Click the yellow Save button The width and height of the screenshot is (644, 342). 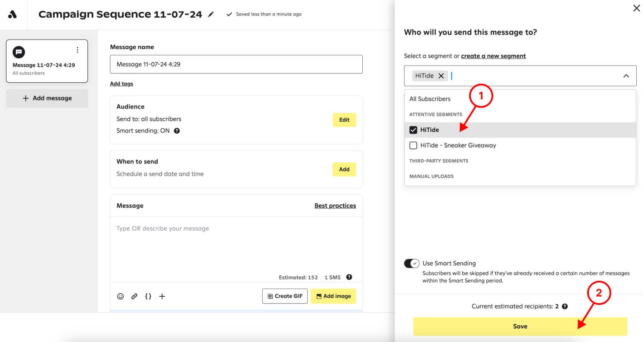click(x=520, y=326)
